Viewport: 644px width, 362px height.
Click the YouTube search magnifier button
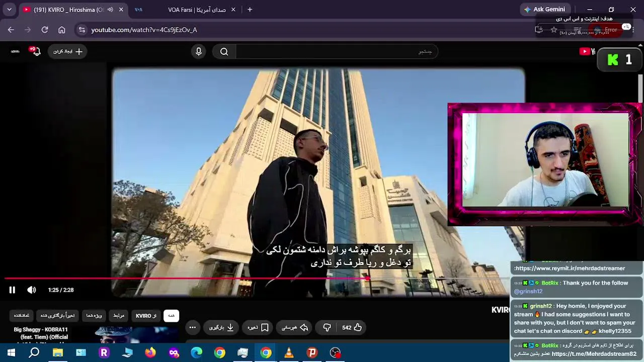tap(224, 51)
